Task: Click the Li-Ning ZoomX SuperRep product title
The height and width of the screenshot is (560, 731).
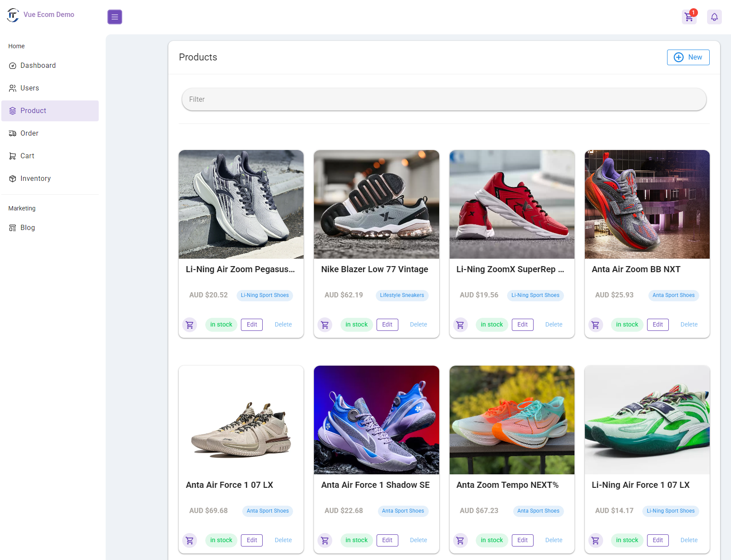Action: (510, 270)
